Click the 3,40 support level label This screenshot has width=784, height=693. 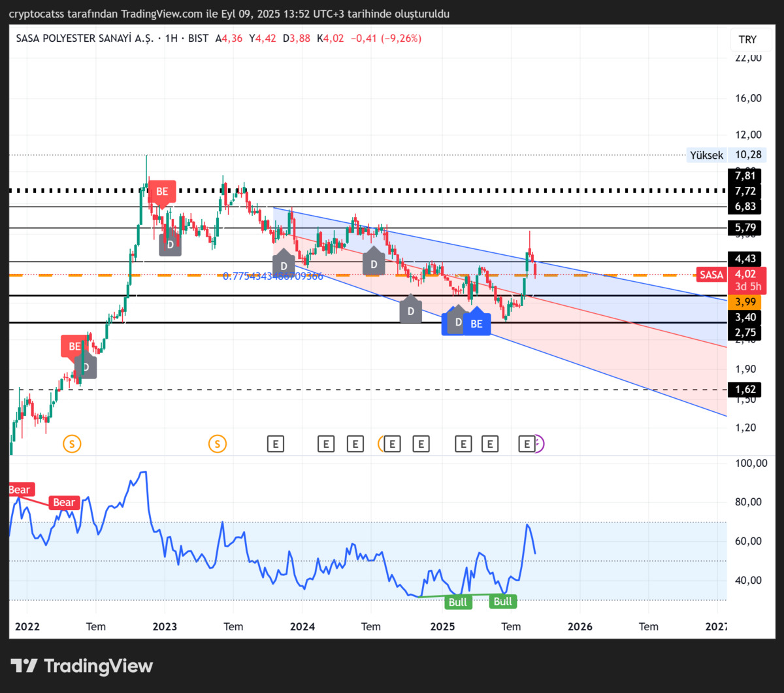point(745,317)
